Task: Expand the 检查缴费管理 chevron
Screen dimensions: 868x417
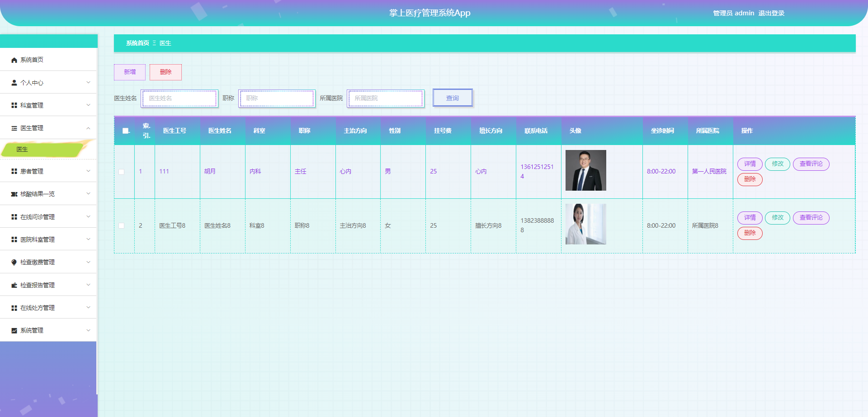Action: pos(88,262)
